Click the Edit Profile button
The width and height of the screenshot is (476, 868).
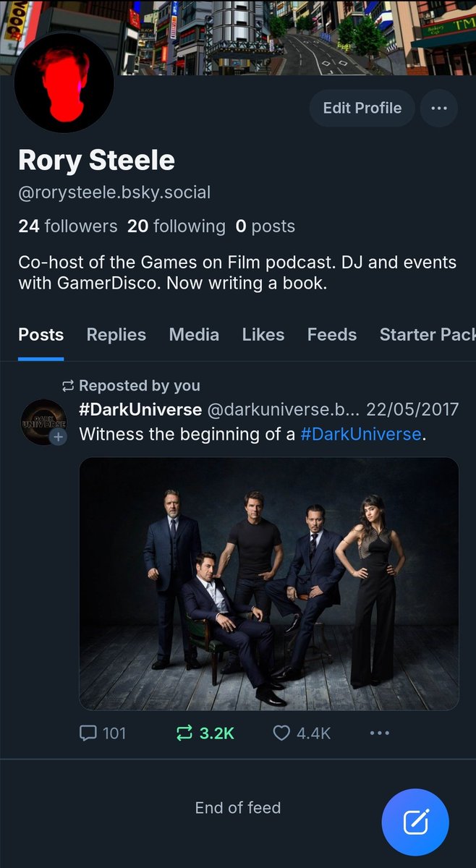tap(362, 108)
